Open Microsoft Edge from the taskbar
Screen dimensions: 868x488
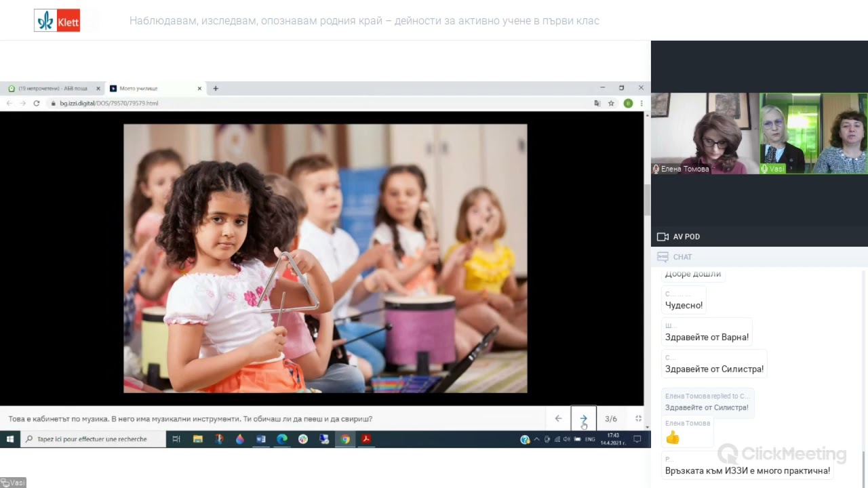(282, 439)
